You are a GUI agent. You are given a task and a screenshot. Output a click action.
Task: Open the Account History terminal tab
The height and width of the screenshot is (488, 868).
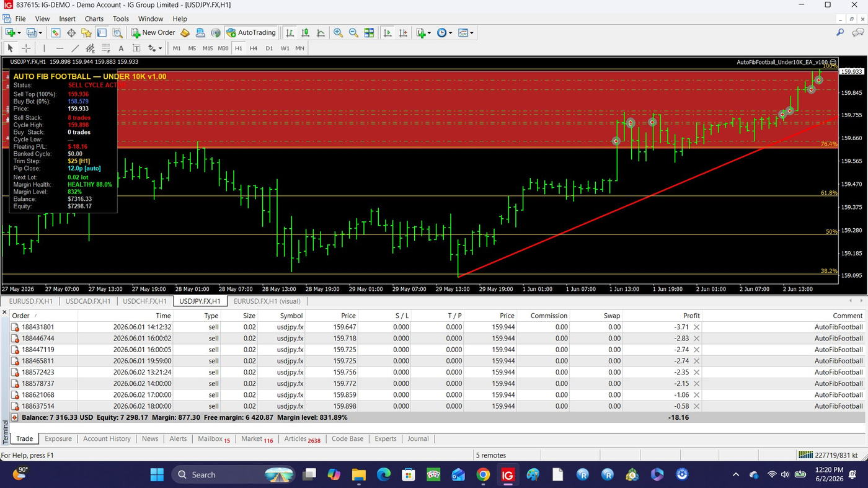pos(107,438)
